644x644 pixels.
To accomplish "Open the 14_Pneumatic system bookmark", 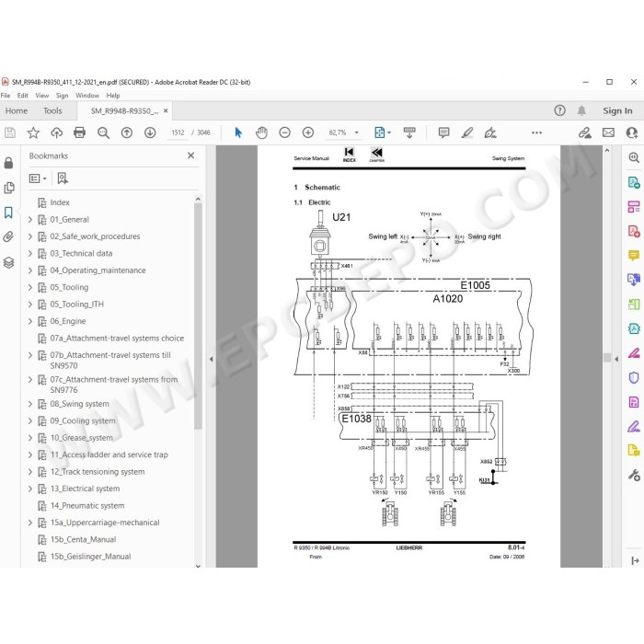I will point(87,506).
